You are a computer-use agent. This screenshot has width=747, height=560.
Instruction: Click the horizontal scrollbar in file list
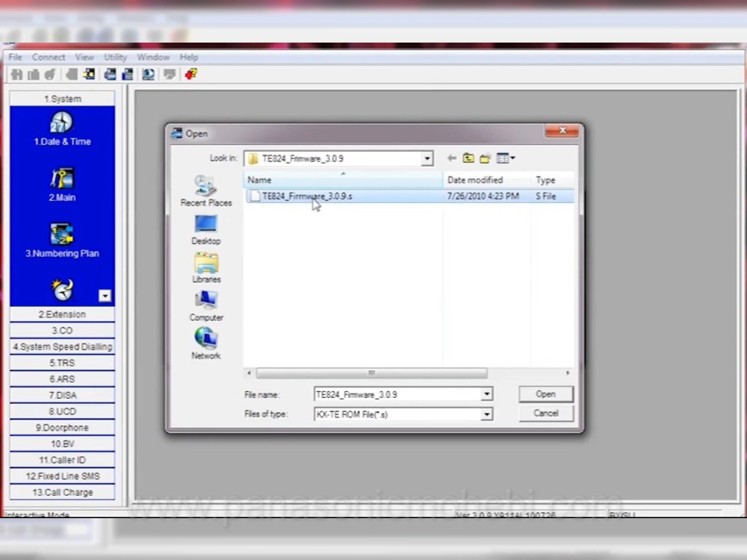click(371, 373)
